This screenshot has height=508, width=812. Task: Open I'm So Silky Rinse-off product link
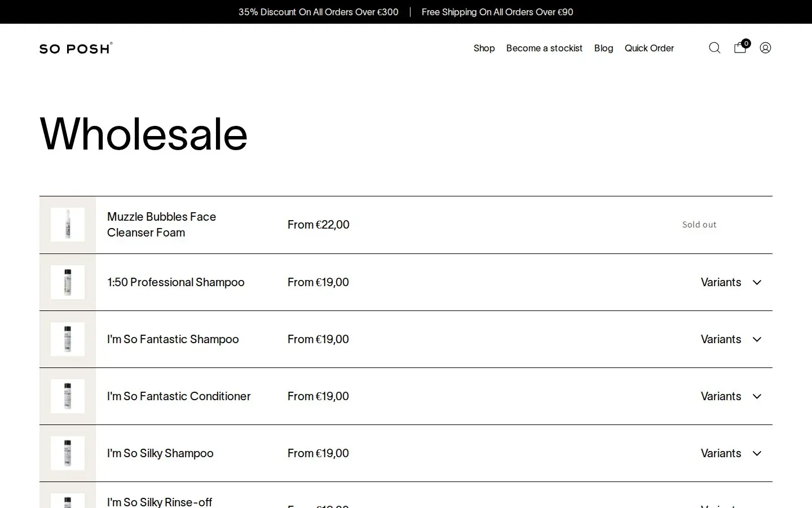[160, 502]
